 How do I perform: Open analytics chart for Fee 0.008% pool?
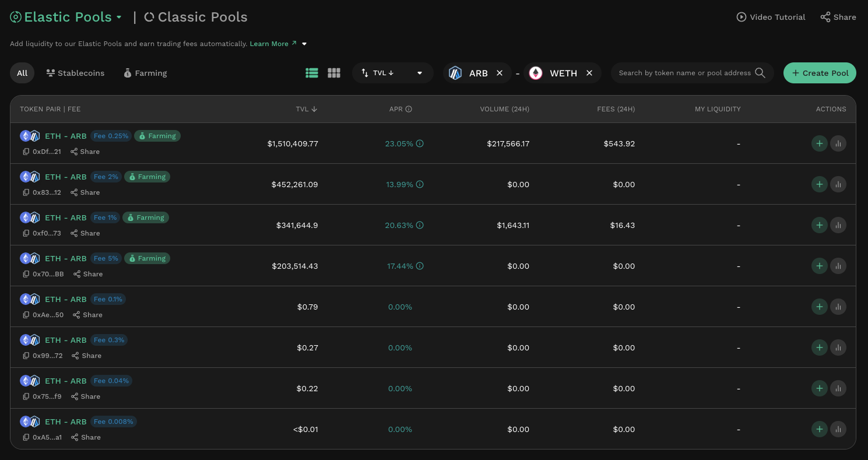[838, 429]
